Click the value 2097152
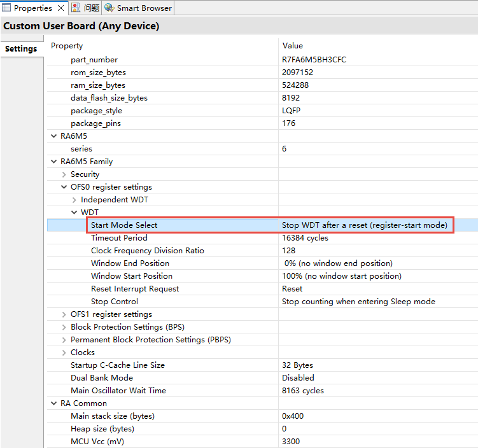 pos(297,73)
